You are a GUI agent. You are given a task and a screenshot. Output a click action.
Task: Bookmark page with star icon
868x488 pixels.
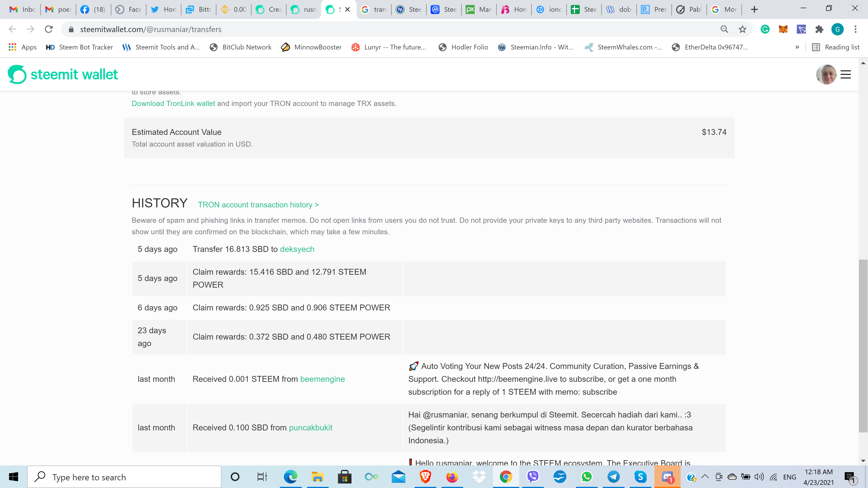pos(742,29)
